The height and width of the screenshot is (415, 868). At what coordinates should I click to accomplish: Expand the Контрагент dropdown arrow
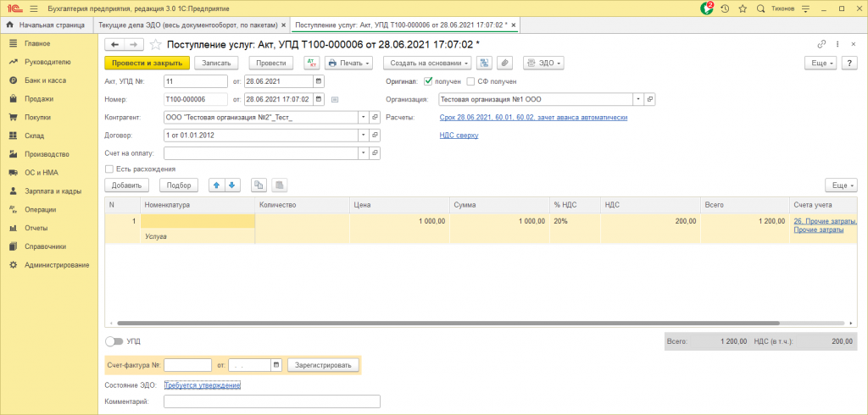364,118
